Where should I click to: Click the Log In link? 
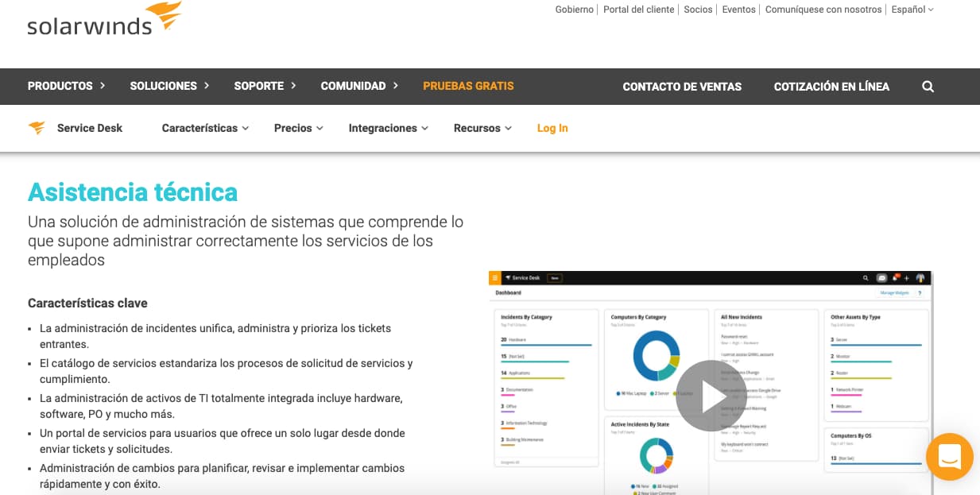pyautogui.click(x=552, y=128)
